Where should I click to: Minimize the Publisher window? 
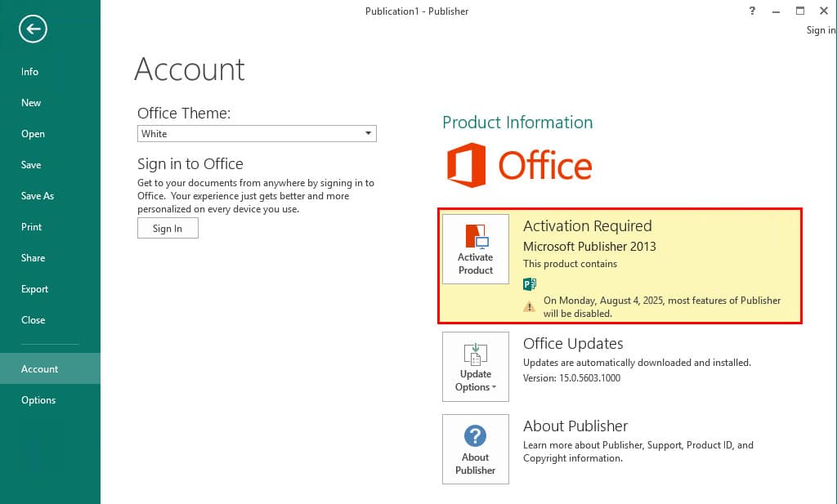(776, 11)
